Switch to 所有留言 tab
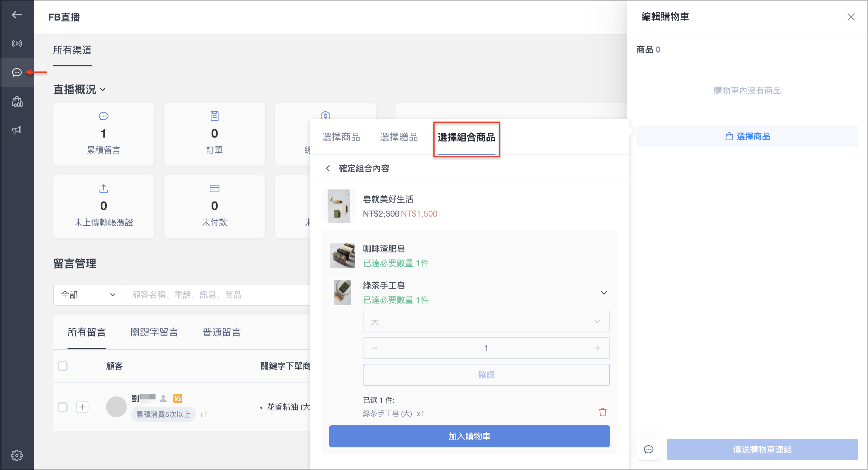This screenshot has height=470, width=868. pyautogui.click(x=86, y=332)
